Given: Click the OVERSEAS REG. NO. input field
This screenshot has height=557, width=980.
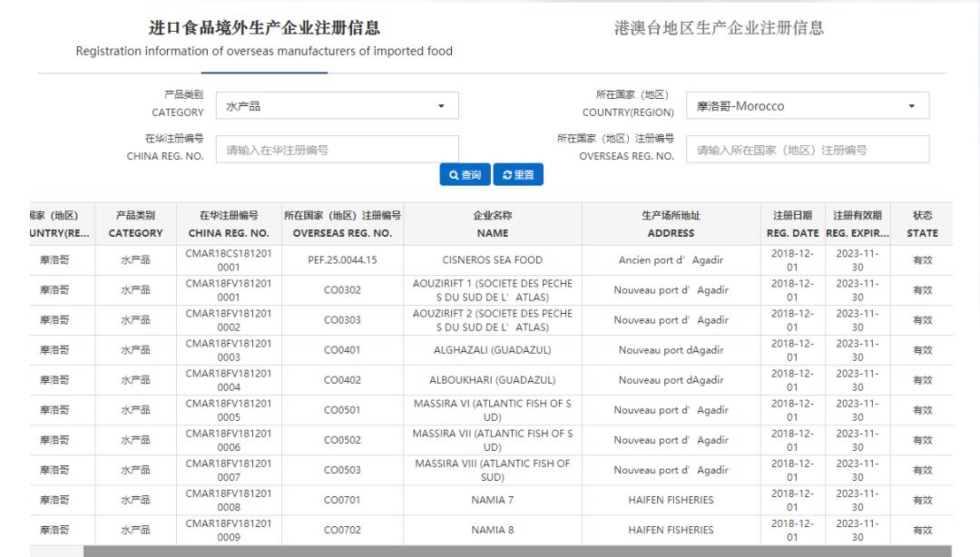Looking at the screenshot, I should pyautogui.click(x=808, y=148).
